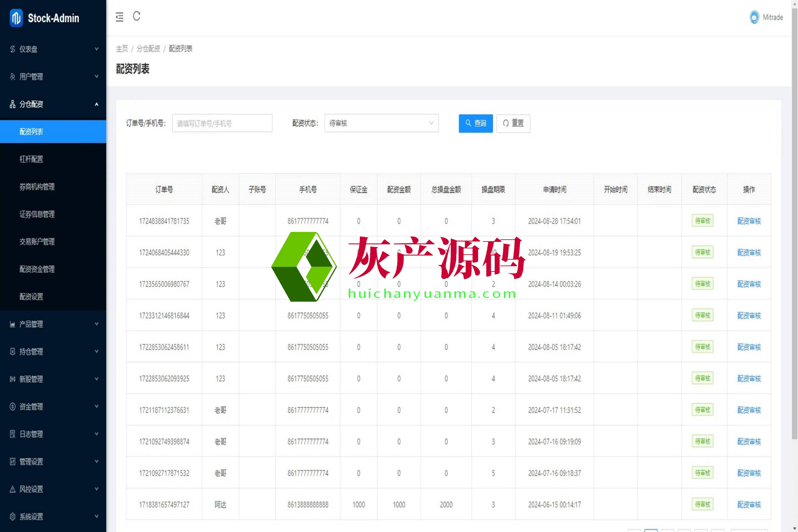Expand the 持仓管理 sidebar menu
Viewport: 798px width, 532px height.
[53, 352]
